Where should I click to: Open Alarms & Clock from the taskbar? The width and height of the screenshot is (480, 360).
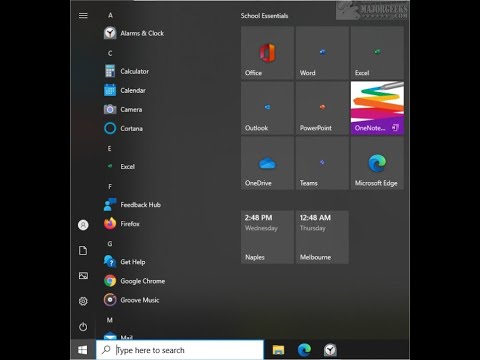coord(330,350)
